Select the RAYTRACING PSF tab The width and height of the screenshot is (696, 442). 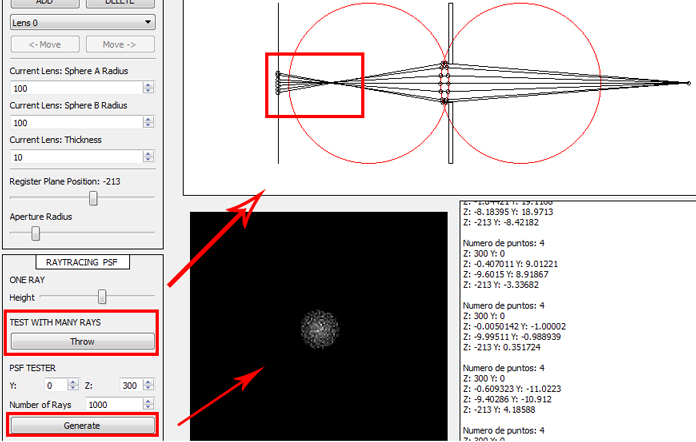pyautogui.click(x=82, y=262)
